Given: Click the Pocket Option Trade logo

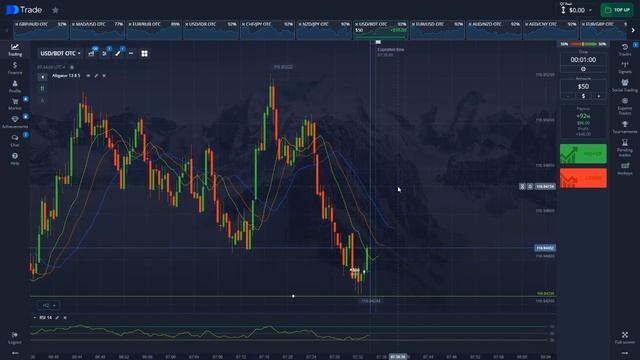Looking at the screenshot, I should pos(24,10).
